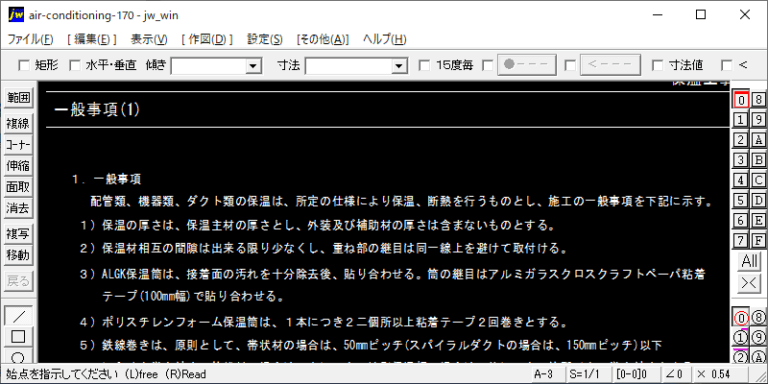Open the [編集(E)] menu

[x=92, y=39]
